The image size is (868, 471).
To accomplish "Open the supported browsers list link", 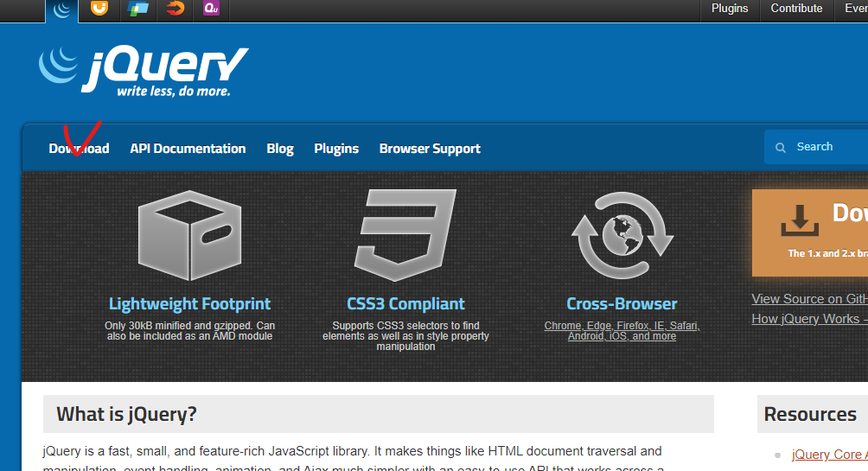I will tap(622, 330).
